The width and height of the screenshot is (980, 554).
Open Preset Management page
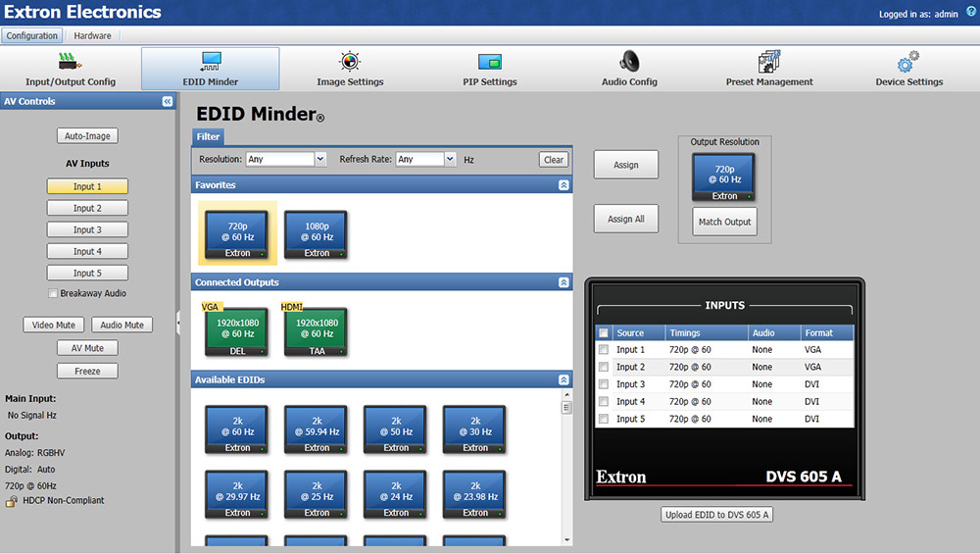click(769, 70)
